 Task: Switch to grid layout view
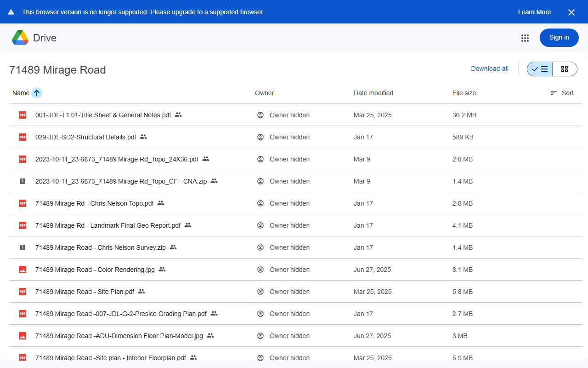(565, 69)
